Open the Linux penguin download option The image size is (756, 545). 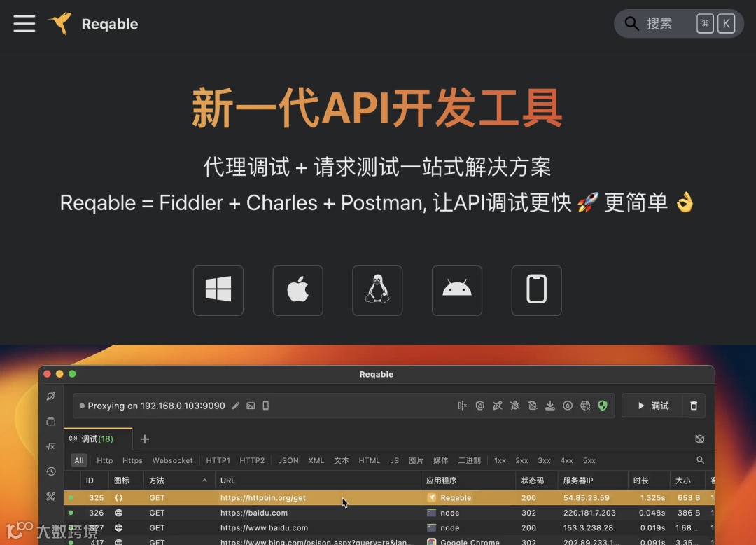coord(377,290)
